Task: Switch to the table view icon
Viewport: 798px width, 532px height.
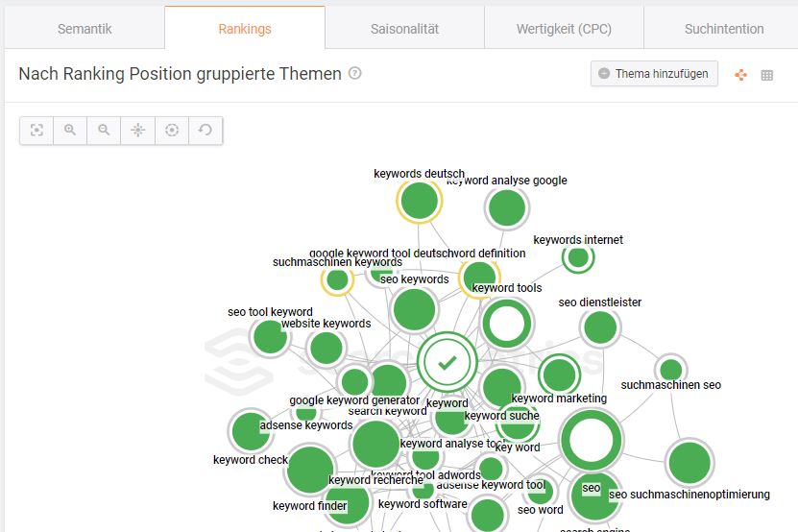Action: [767, 75]
